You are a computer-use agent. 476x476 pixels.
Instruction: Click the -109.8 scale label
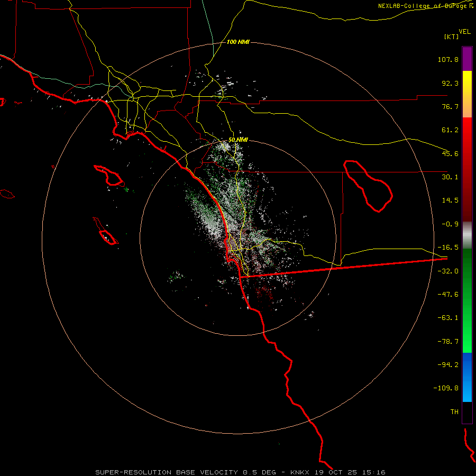click(x=446, y=388)
